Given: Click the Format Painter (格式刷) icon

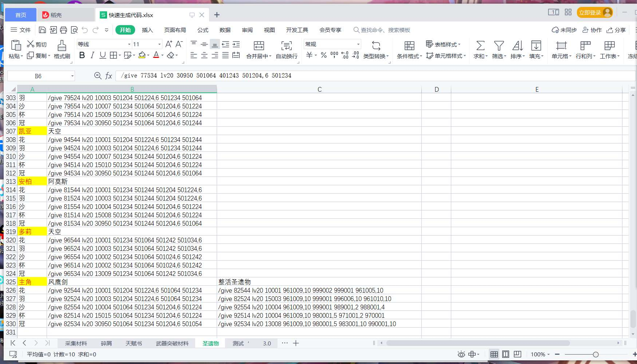Looking at the screenshot, I should click(62, 45).
